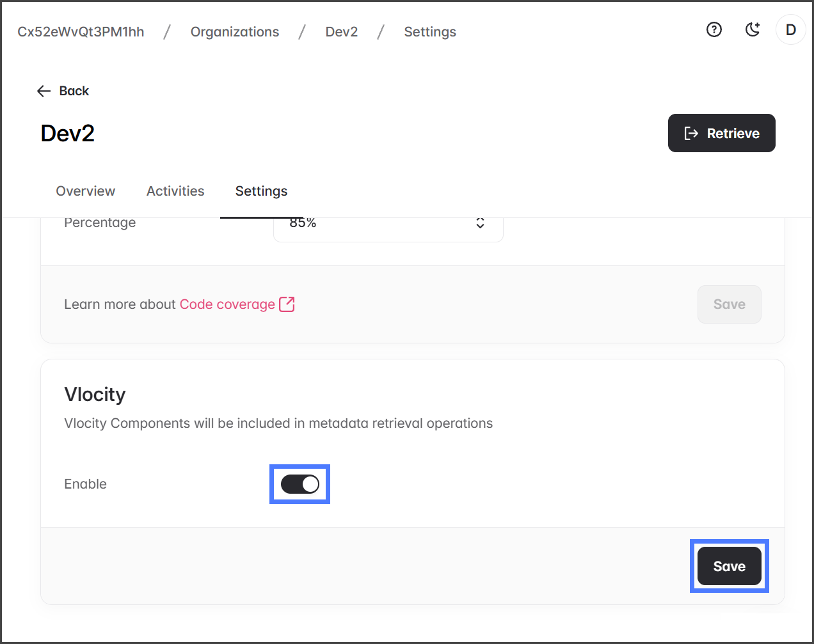Click the Retrieve button's arrow icon

691,133
